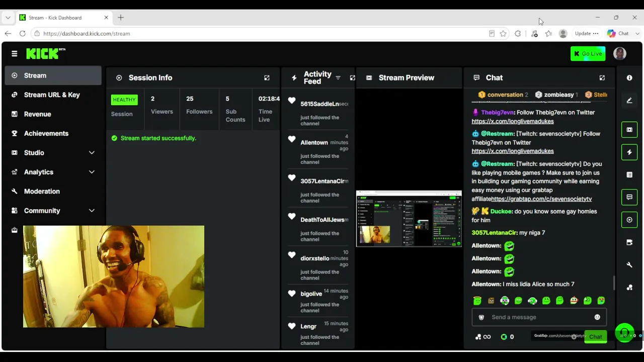Open the browser extensions puzzle icon
644x362 pixels.
518,34
